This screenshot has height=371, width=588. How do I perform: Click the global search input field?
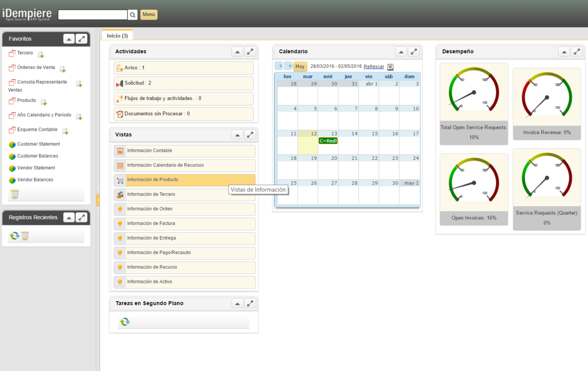[93, 15]
